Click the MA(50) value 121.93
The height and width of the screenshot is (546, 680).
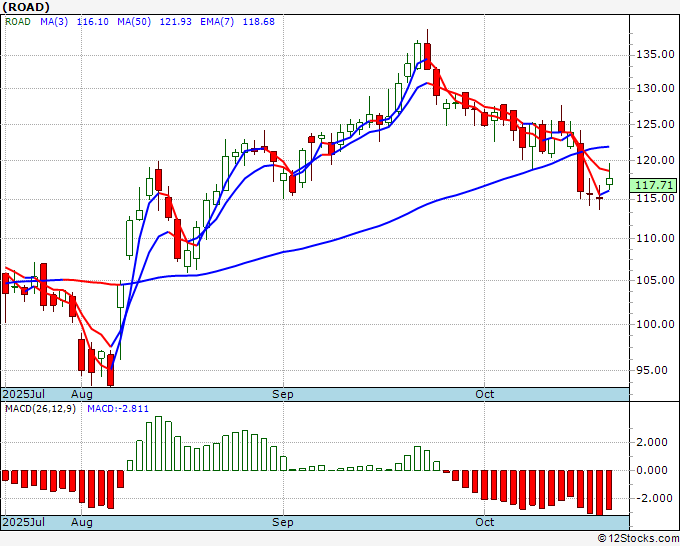click(176, 22)
